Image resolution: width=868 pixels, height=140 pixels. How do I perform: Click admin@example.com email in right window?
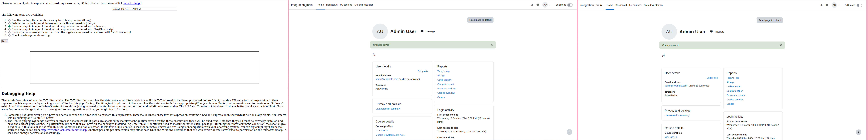(x=676, y=86)
